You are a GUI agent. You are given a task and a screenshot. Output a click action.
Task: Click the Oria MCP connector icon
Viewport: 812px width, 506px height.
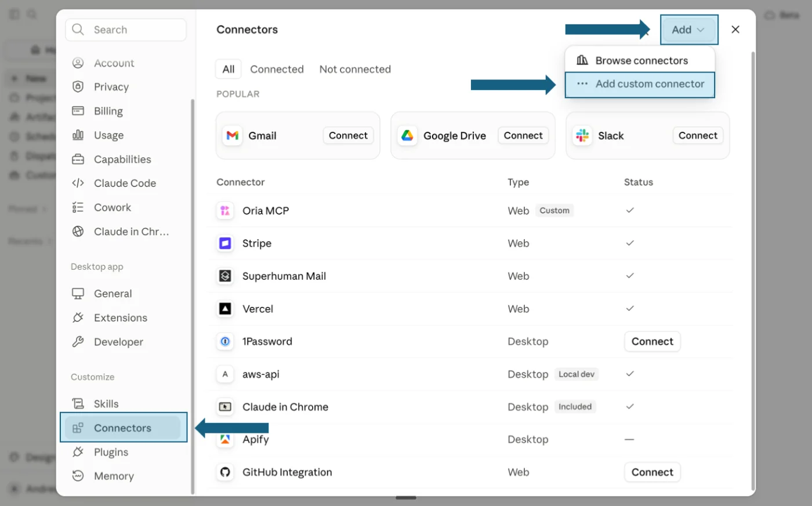tap(225, 210)
